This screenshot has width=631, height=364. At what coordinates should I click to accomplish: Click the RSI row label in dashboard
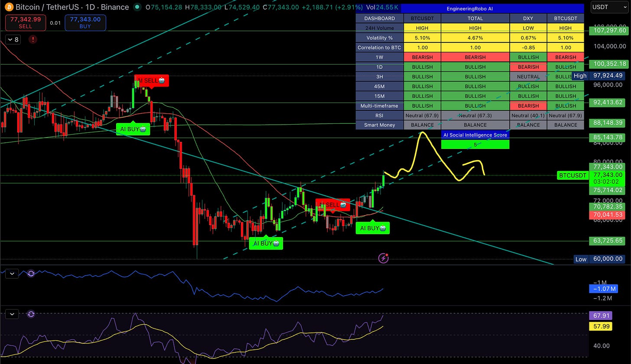coord(380,116)
